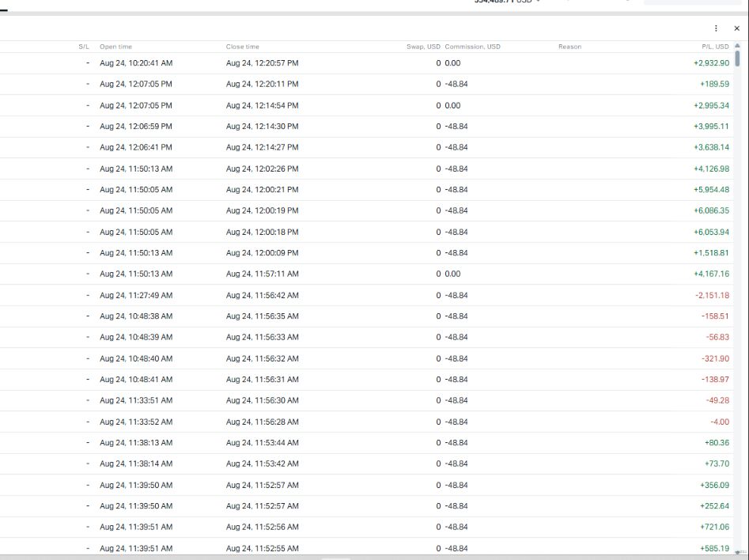
Task: Select the +721.06 profit value
Action: [715, 528]
